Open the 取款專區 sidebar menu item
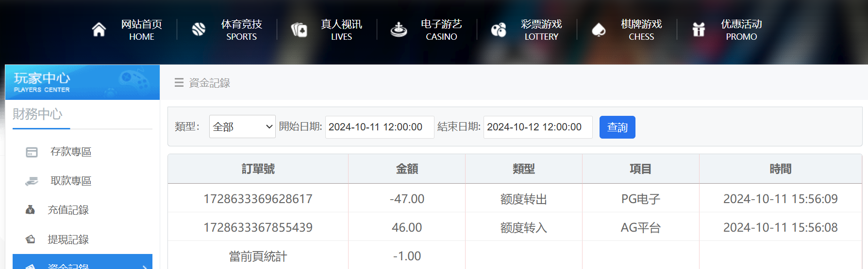The height and width of the screenshot is (269, 868). point(71,181)
